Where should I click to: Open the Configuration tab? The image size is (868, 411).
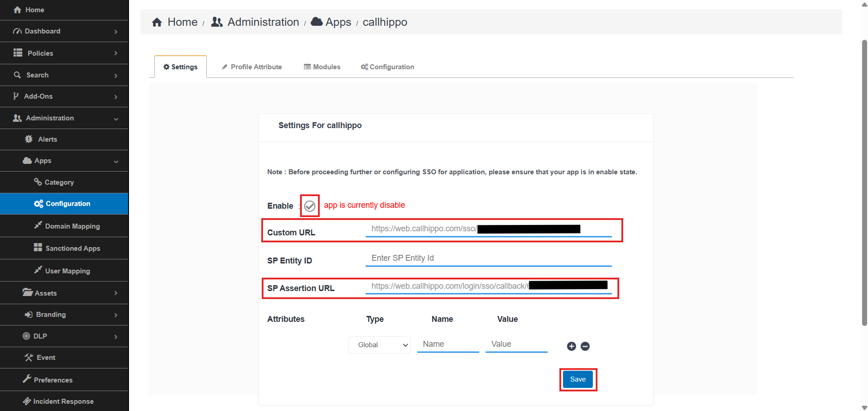pyautogui.click(x=387, y=67)
